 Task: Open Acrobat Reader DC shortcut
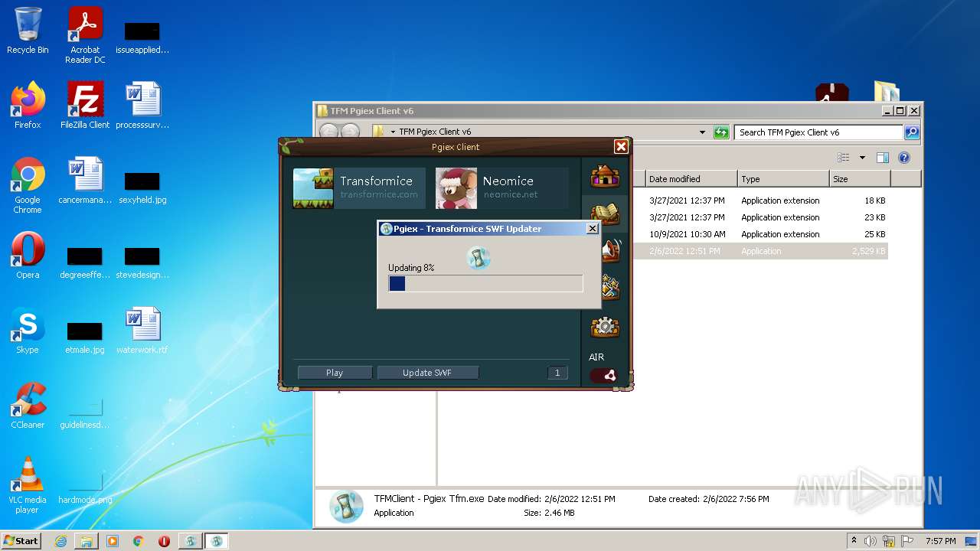point(85,35)
